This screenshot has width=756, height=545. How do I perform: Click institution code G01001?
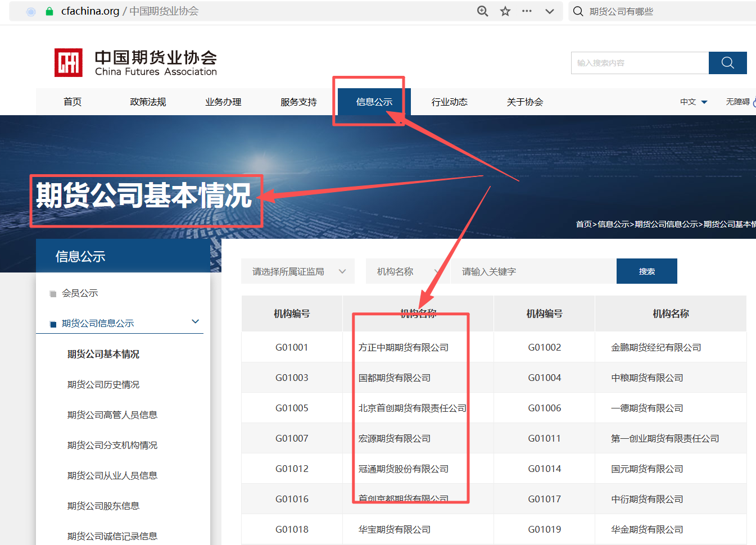pyautogui.click(x=292, y=347)
